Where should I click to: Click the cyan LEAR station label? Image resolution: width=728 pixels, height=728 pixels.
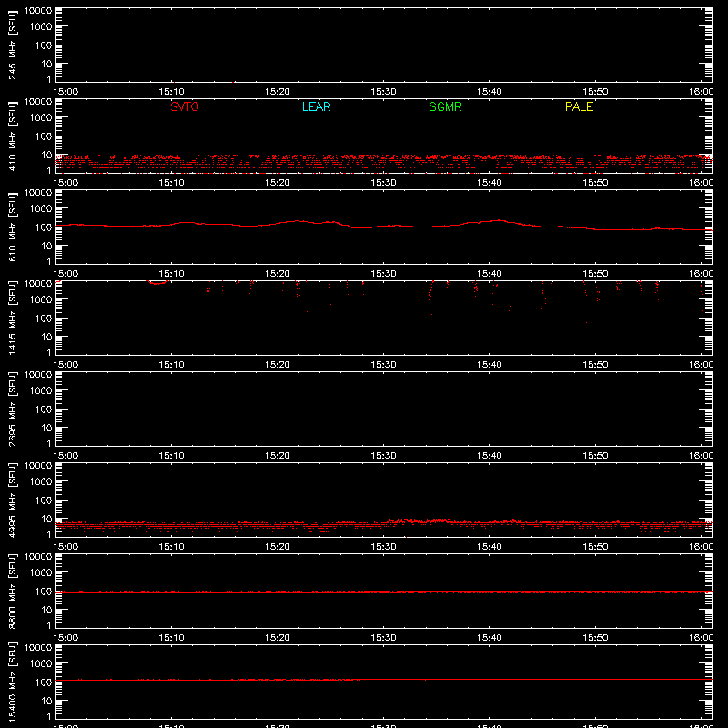click(x=316, y=106)
